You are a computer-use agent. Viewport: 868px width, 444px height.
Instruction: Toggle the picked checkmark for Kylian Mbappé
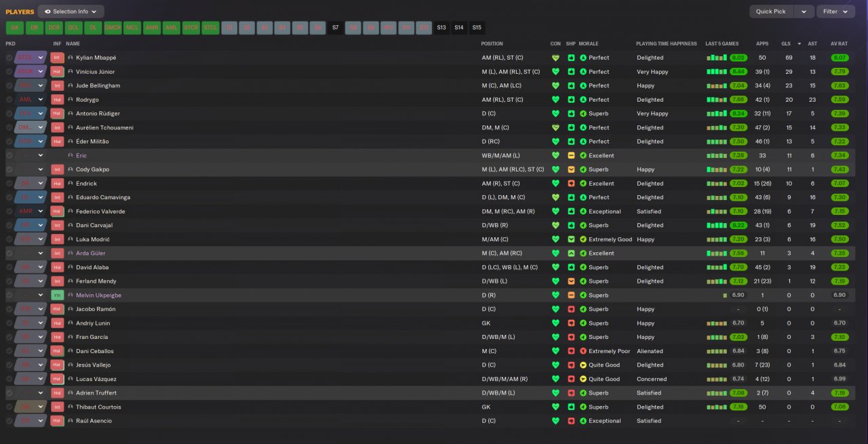point(9,58)
